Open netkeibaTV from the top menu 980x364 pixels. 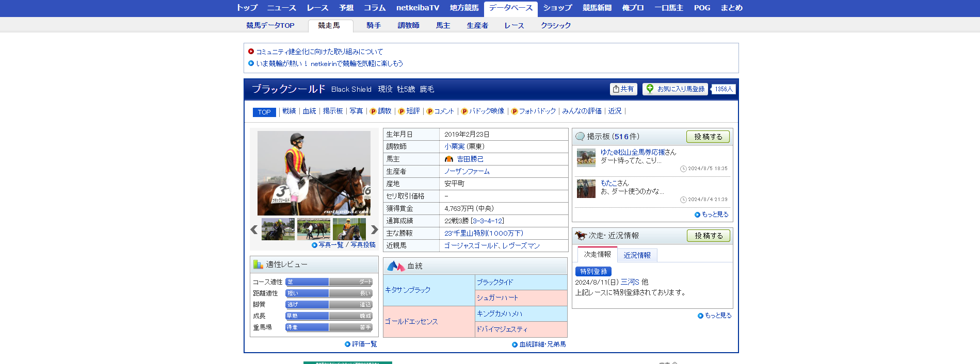417,8
